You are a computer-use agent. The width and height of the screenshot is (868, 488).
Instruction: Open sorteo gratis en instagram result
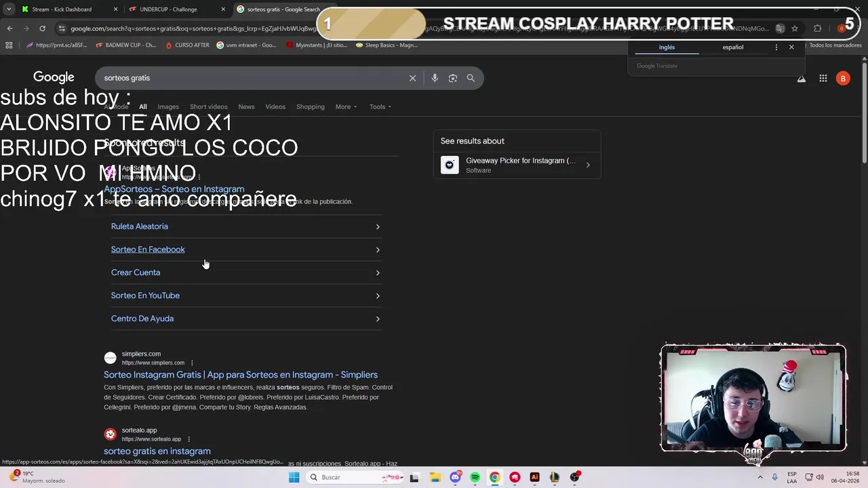click(x=157, y=451)
